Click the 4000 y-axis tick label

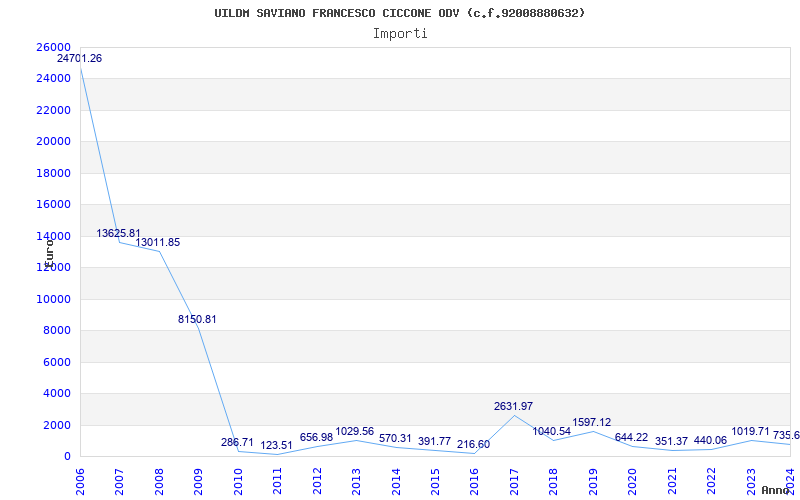(x=56, y=393)
